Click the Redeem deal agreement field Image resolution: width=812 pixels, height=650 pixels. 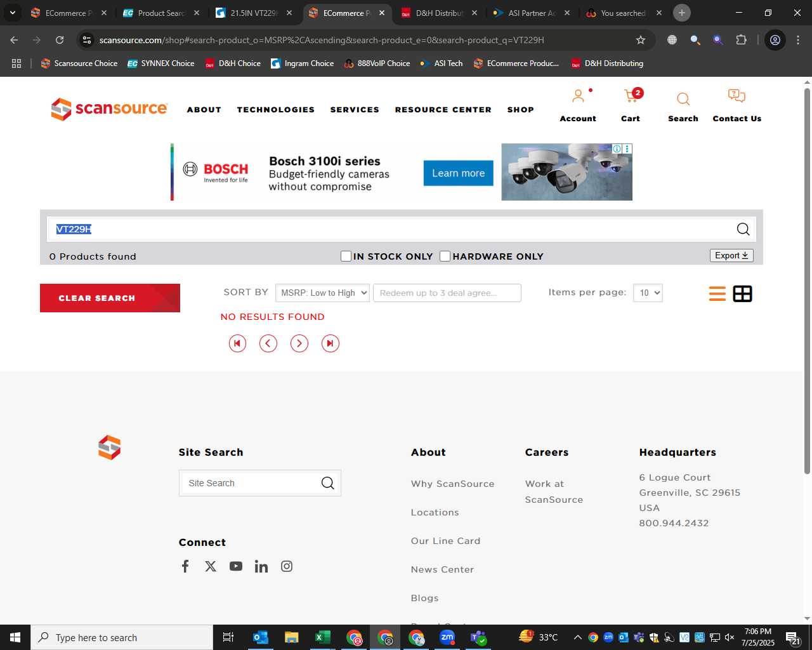(x=447, y=293)
